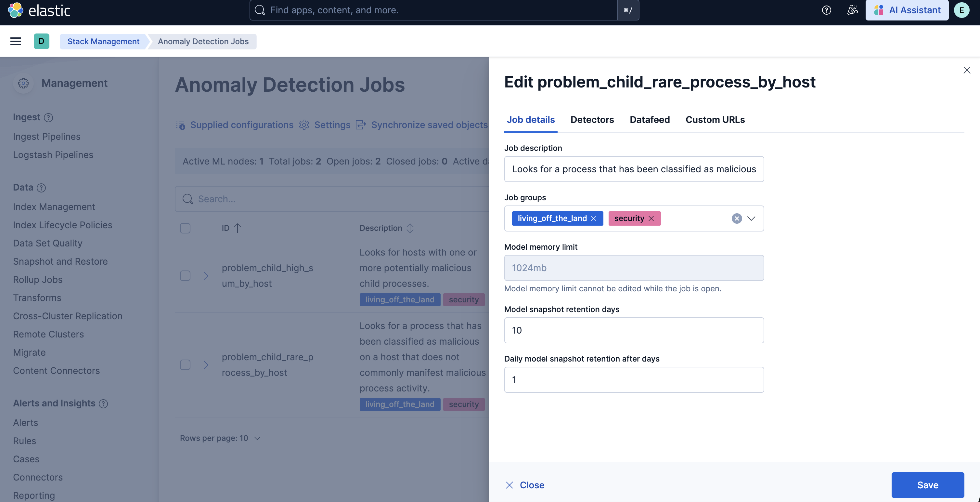Open anomaly detection Settings via gear icon
Image resolution: width=980 pixels, height=502 pixels.
coord(304,125)
